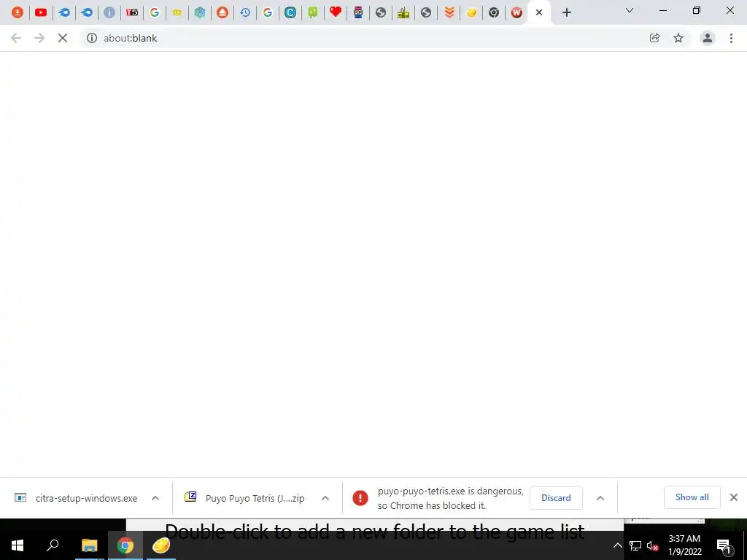
Task: Switch to the teal letter C tab
Action: click(290, 12)
